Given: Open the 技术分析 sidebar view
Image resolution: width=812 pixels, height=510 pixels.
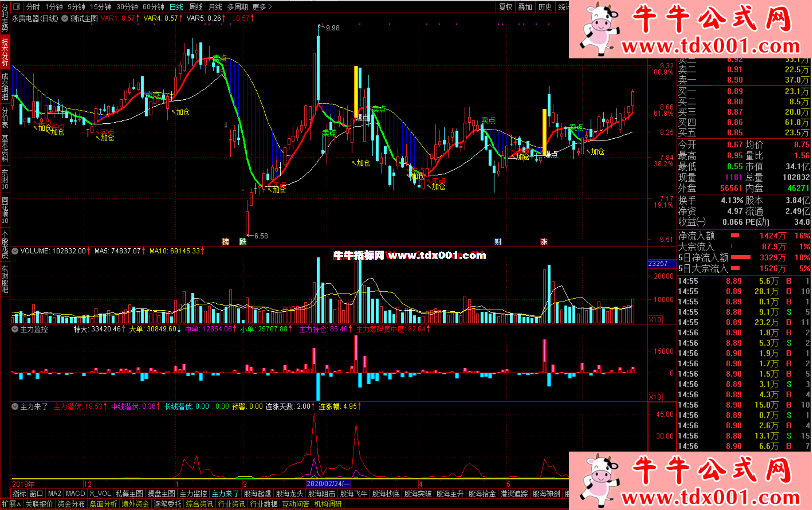Looking at the screenshot, I should (x=5, y=52).
